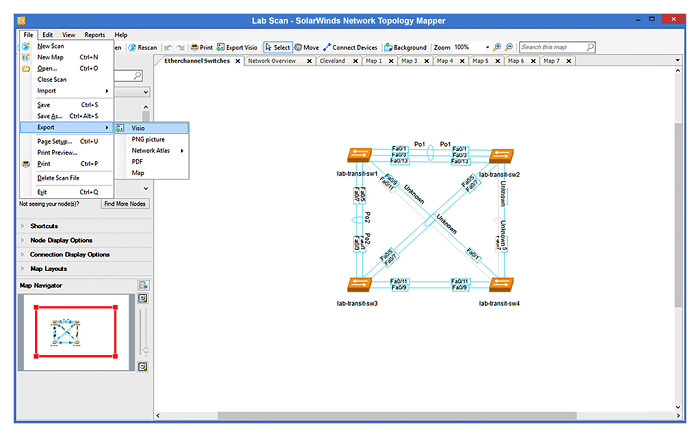Click Map Navigator zoom-out icon below slider
Image resolution: width=700 pixels, height=437 pixels.
(x=143, y=367)
